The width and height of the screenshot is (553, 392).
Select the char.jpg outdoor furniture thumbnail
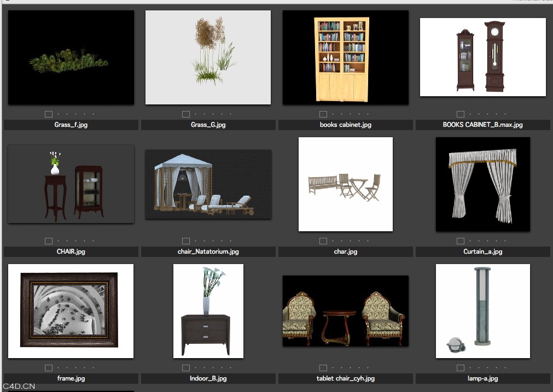[x=346, y=184]
